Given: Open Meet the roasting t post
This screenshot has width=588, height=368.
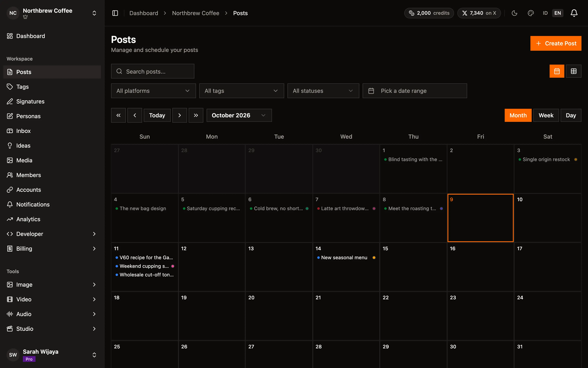Looking at the screenshot, I should [x=413, y=209].
